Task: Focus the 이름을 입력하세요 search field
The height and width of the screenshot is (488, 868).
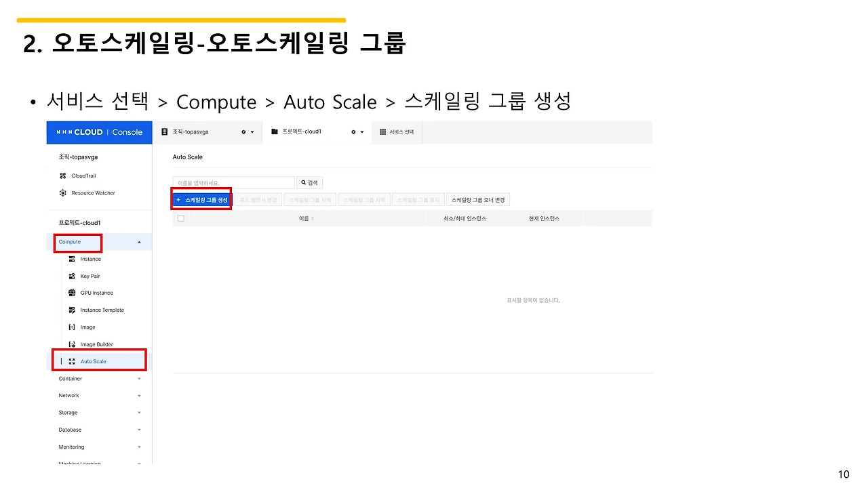Action: point(233,183)
